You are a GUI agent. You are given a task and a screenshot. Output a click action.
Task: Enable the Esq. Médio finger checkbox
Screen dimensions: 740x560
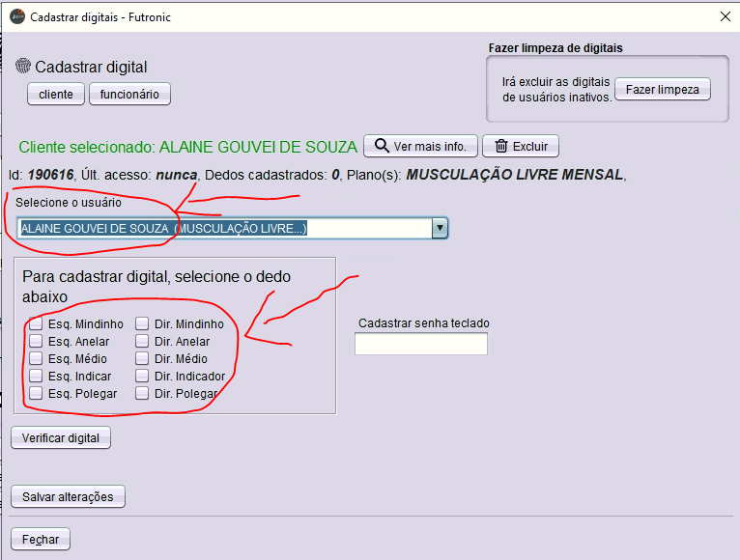click(x=36, y=359)
